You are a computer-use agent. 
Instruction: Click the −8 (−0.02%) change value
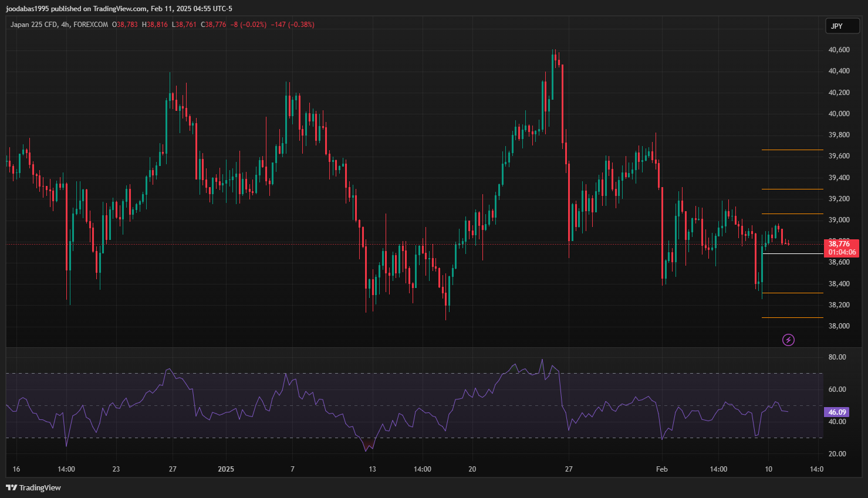point(248,25)
